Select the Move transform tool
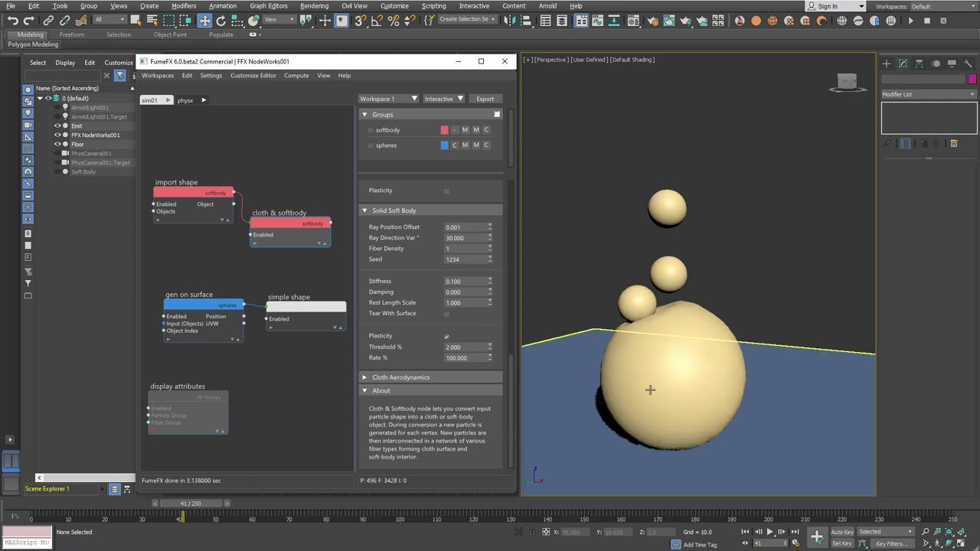The width and height of the screenshot is (980, 551). coord(204,21)
